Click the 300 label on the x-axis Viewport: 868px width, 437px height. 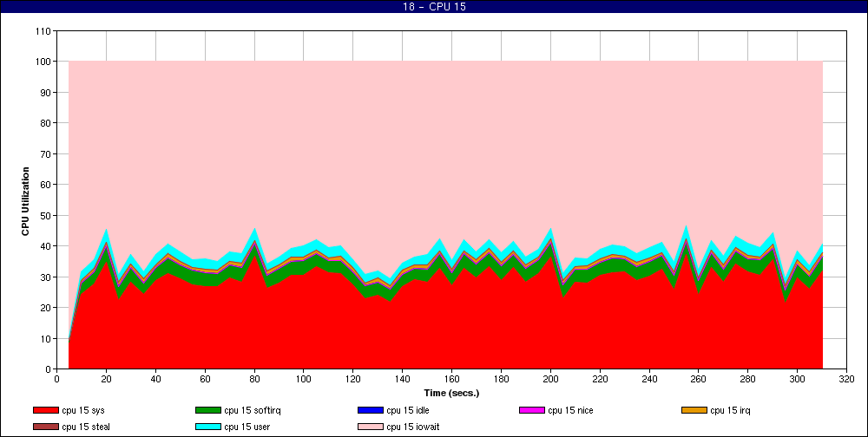pos(797,379)
